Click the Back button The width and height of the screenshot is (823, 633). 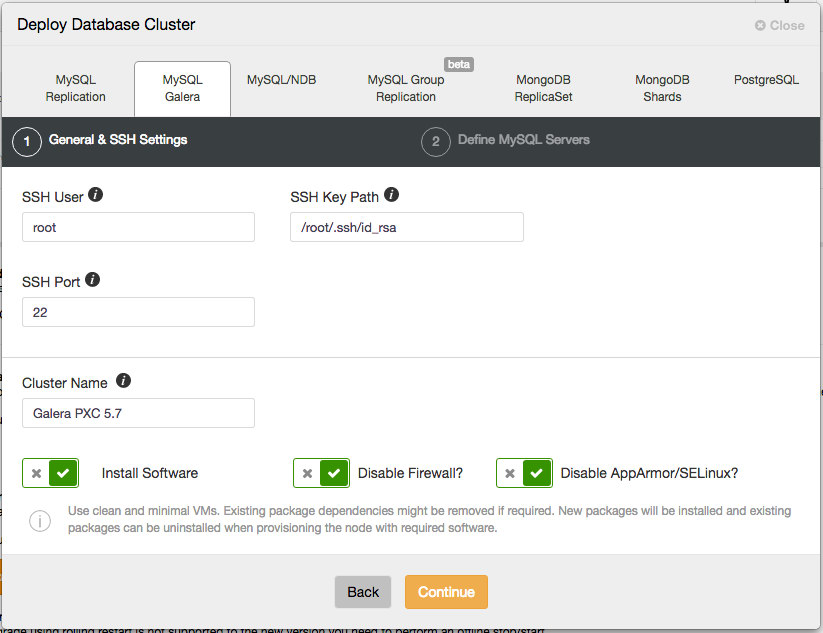pyautogui.click(x=363, y=592)
